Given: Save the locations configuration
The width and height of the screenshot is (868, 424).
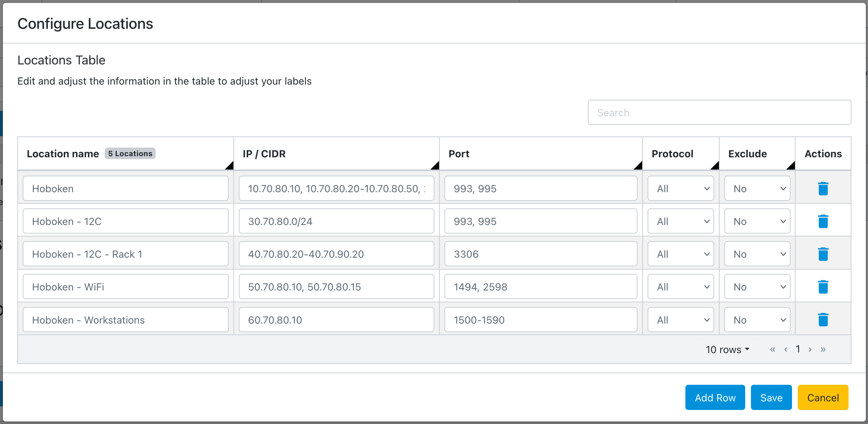Looking at the screenshot, I should click(x=771, y=397).
